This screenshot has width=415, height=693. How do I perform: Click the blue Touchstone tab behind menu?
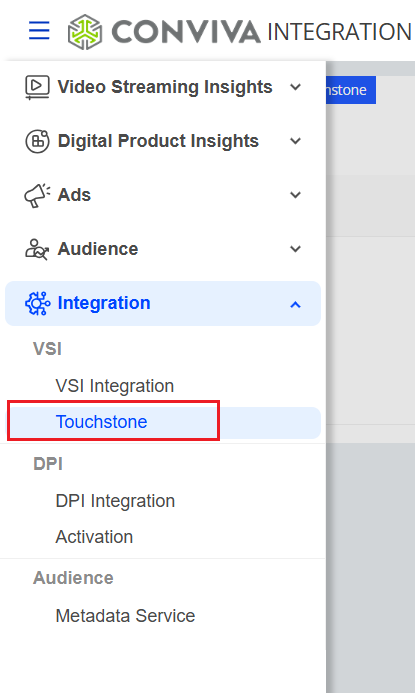pos(351,90)
